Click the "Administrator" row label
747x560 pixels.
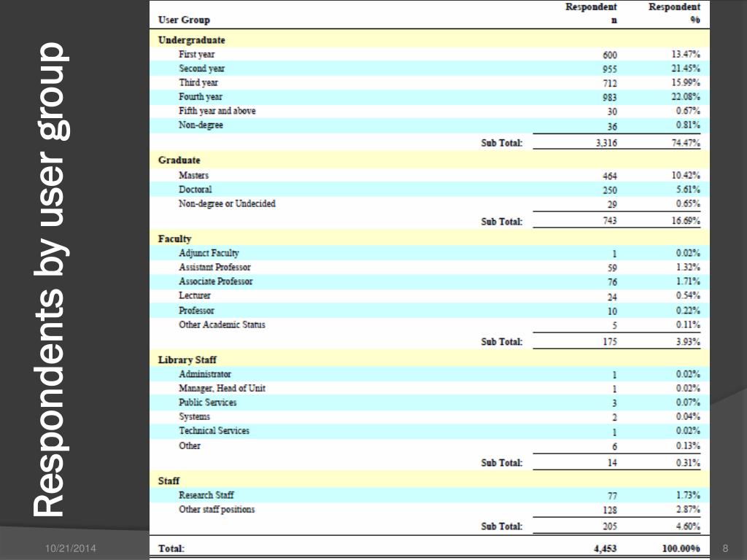[x=205, y=374]
